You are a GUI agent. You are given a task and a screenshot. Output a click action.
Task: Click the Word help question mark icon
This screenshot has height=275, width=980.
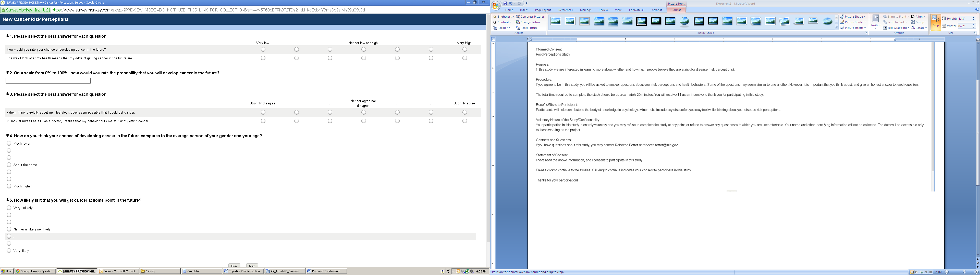pyautogui.click(x=977, y=10)
